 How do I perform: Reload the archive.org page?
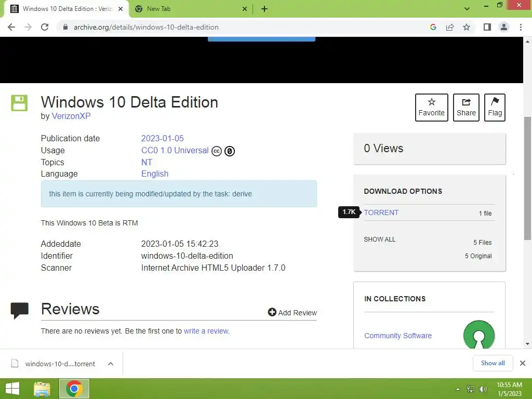(x=45, y=27)
